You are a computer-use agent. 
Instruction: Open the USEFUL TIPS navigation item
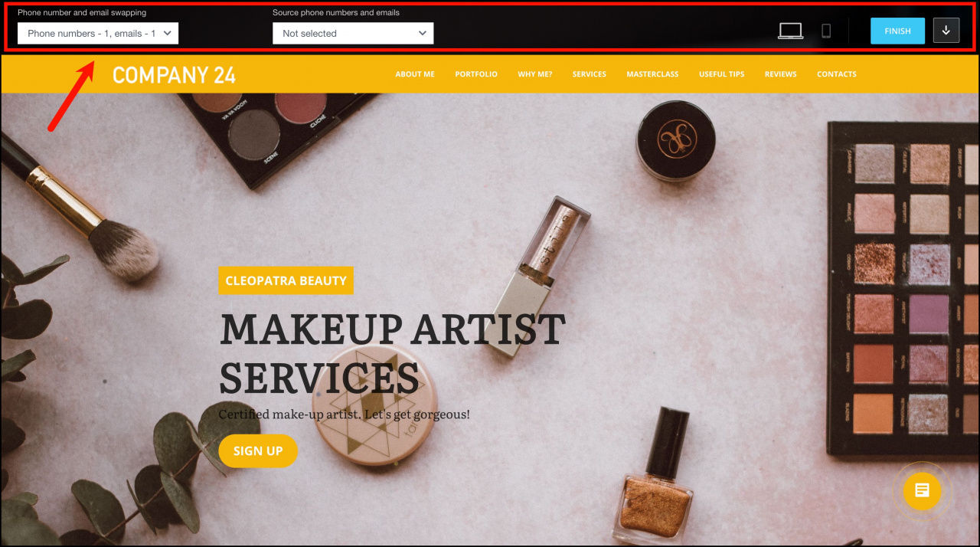click(x=721, y=74)
